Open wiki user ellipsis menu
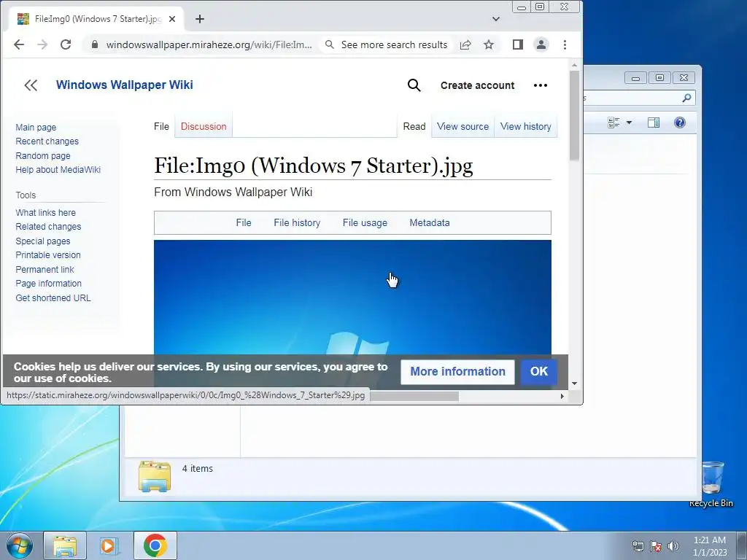Image resolution: width=747 pixels, height=560 pixels. click(541, 85)
